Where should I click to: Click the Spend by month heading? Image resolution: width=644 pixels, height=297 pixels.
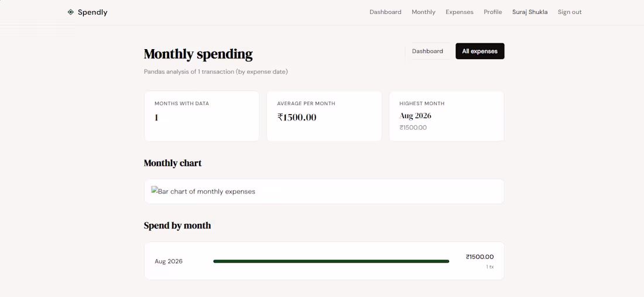coord(177,226)
